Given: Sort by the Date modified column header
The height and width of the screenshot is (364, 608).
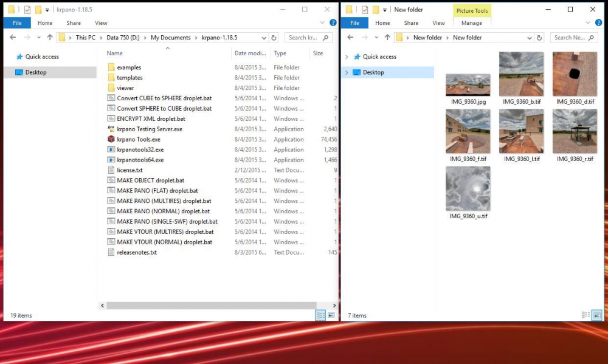Looking at the screenshot, I should tap(249, 53).
